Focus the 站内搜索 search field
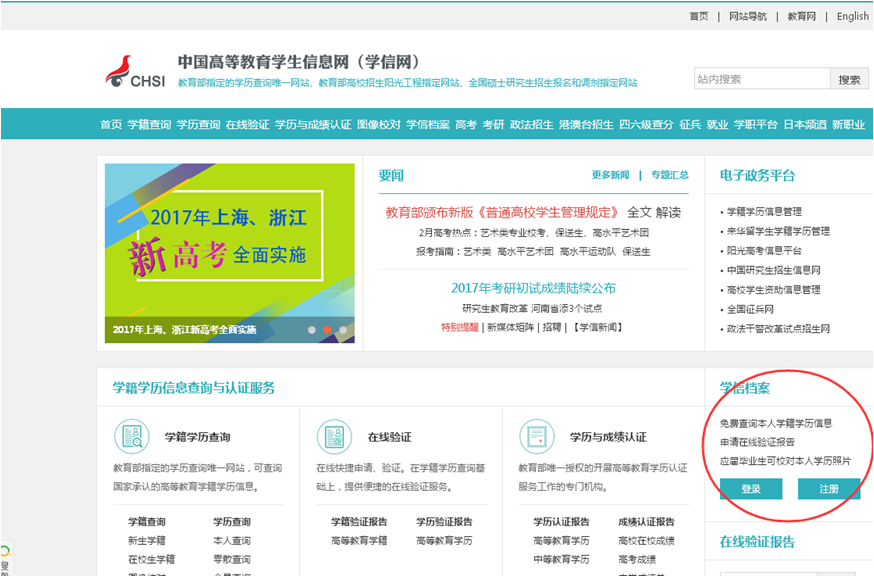 coord(762,79)
